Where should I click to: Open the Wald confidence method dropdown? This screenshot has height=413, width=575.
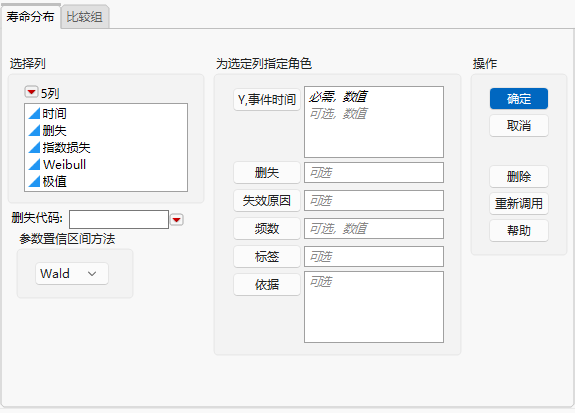click(72, 274)
